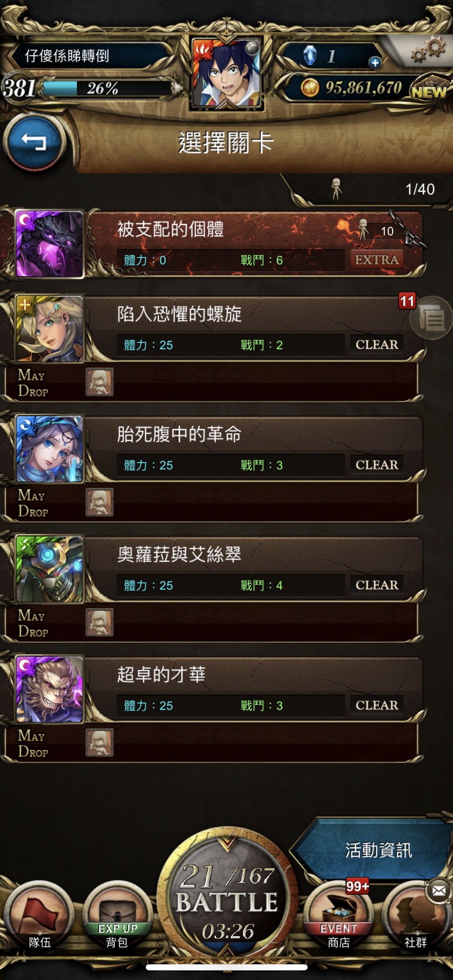Tap May Drop item in 超卓的才華
453x980 pixels.
99,743
